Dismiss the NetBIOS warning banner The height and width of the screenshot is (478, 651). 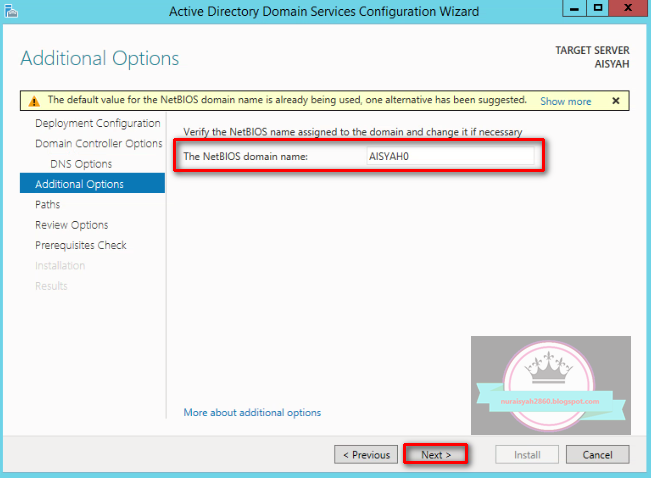pyautogui.click(x=616, y=101)
